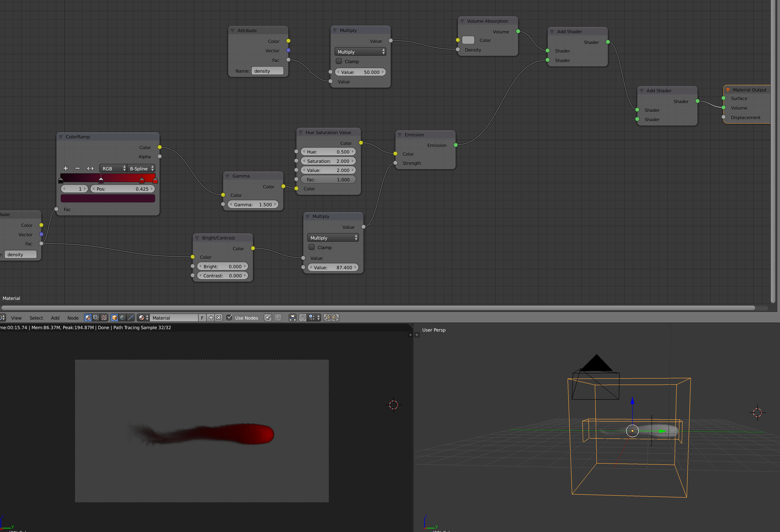Collapse the Material Output node
Viewport: 780px width, 532px height.
(728, 90)
